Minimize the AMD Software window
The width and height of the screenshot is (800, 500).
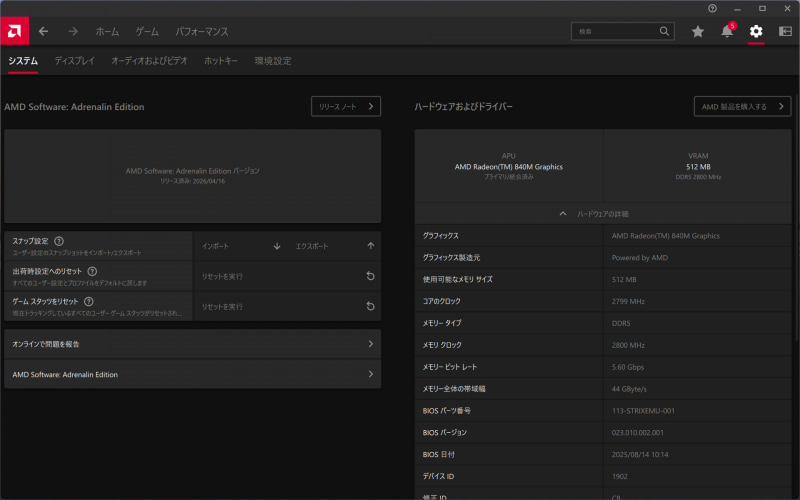tap(737, 9)
